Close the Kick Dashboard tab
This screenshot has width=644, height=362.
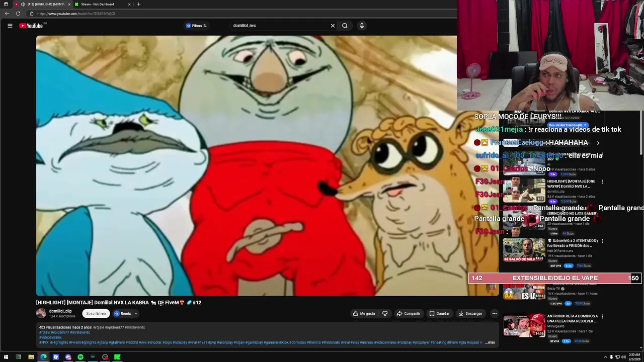(129, 4)
